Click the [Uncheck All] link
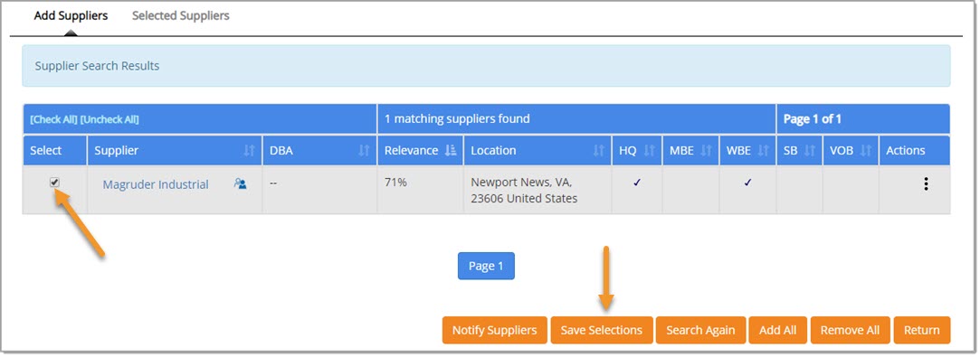This screenshot has height=357, width=980. pos(110,119)
